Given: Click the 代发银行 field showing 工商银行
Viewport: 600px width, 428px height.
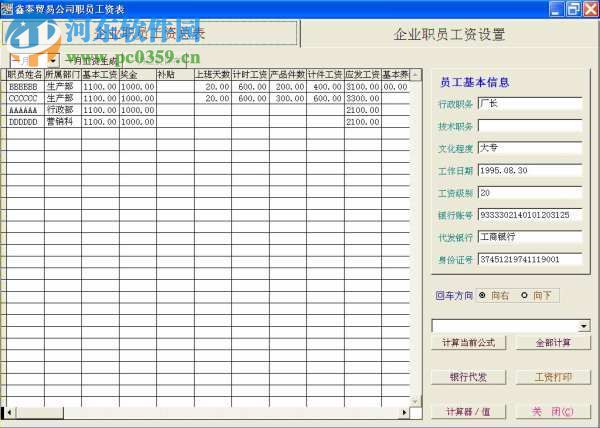Looking at the screenshot, I should (530, 237).
